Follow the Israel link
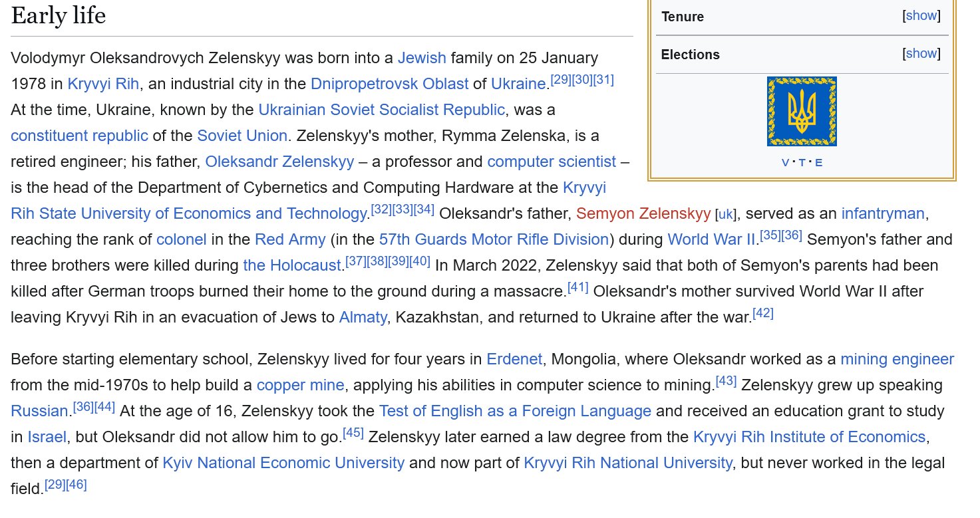 tap(47, 437)
